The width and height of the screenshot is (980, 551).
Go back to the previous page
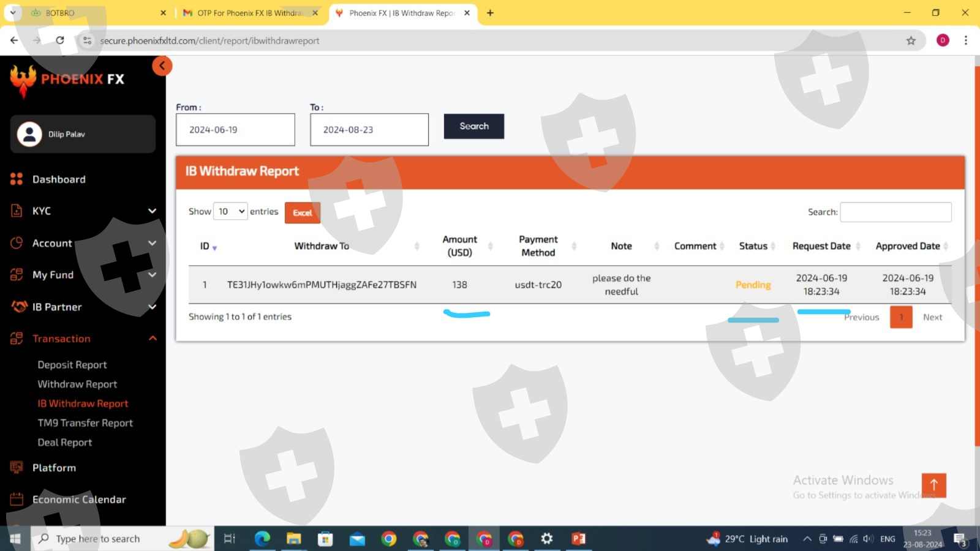pyautogui.click(x=14, y=40)
